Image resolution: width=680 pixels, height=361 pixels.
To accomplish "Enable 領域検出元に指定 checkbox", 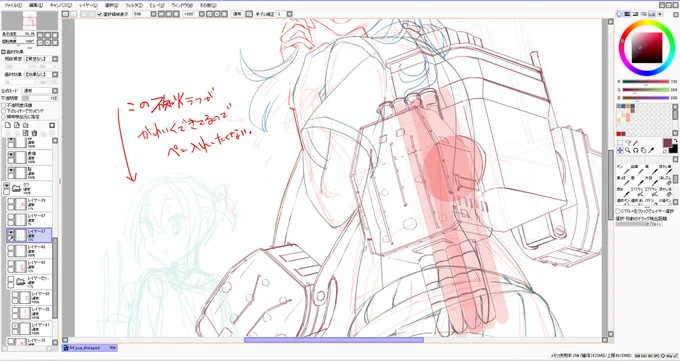I will 4,116.
